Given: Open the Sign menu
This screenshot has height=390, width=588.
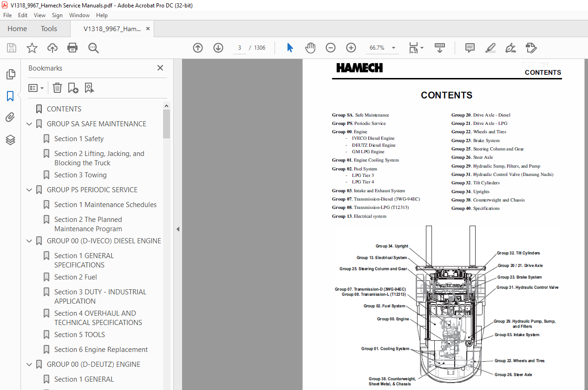Looking at the screenshot, I should point(57,15).
